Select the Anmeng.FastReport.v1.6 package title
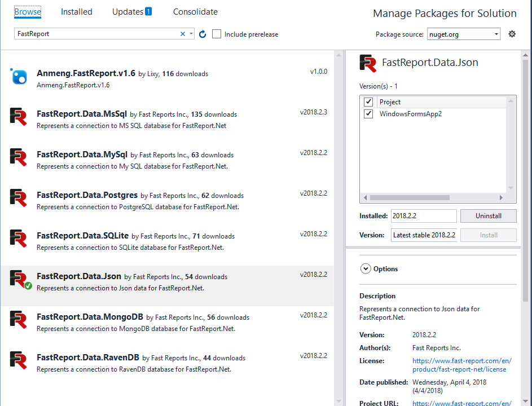Image resolution: width=532 pixels, height=406 pixels. coord(86,73)
